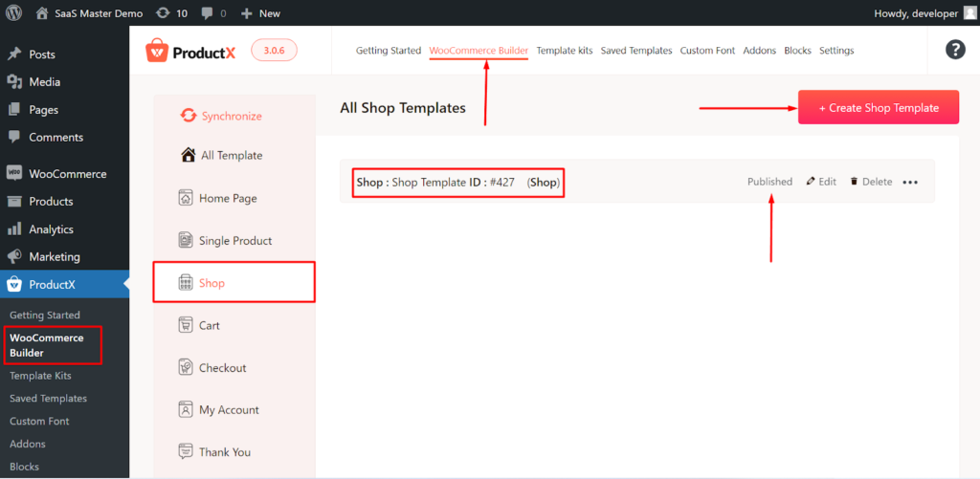The width and height of the screenshot is (980, 479).
Task: Click the Create Shop Template button
Action: [x=879, y=107]
